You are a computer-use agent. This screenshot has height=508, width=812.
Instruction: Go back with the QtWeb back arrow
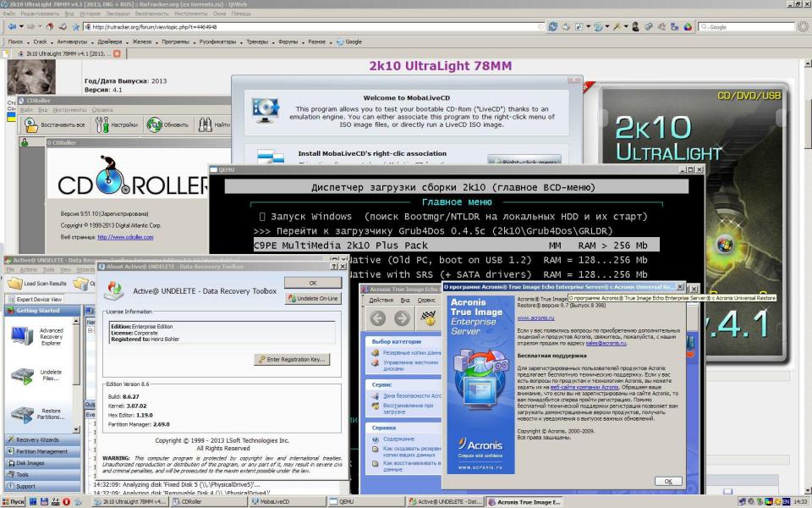click(11, 26)
